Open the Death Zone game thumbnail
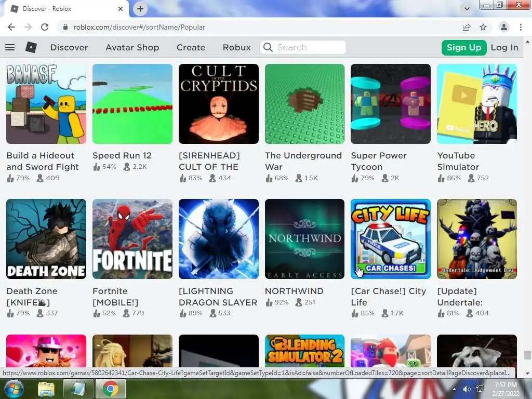 46,239
